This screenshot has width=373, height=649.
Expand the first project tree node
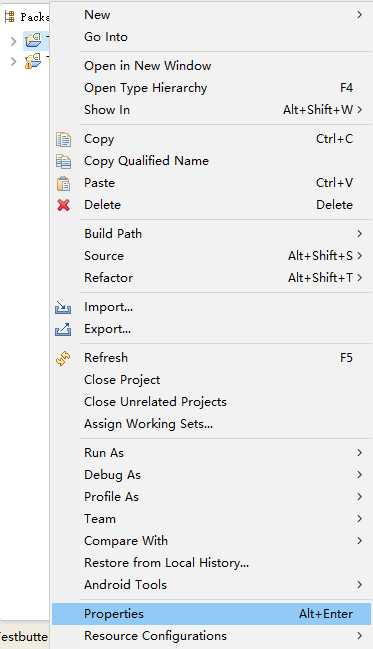pyautogui.click(x=13, y=41)
